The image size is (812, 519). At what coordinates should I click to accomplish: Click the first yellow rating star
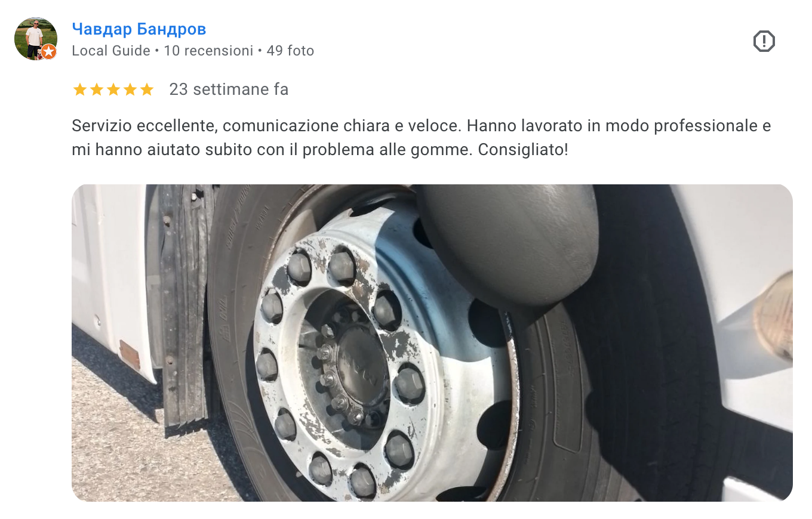pyautogui.click(x=79, y=89)
